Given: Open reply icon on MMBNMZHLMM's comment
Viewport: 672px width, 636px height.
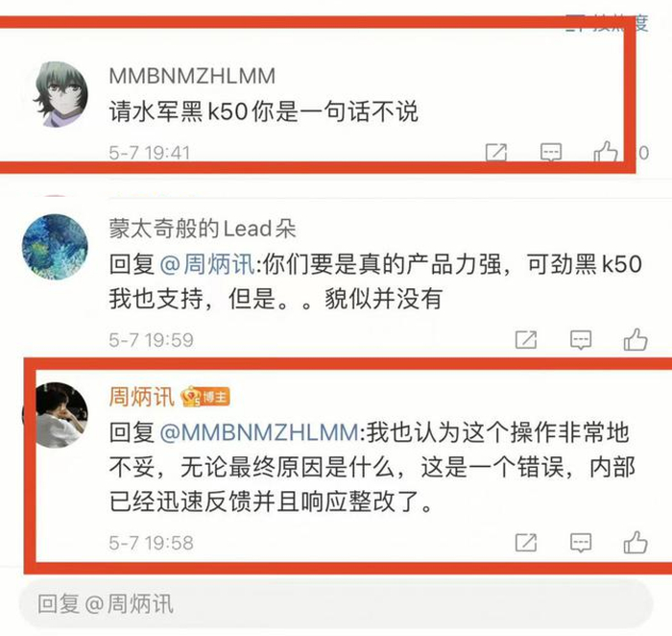Looking at the screenshot, I should (x=551, y=153).
